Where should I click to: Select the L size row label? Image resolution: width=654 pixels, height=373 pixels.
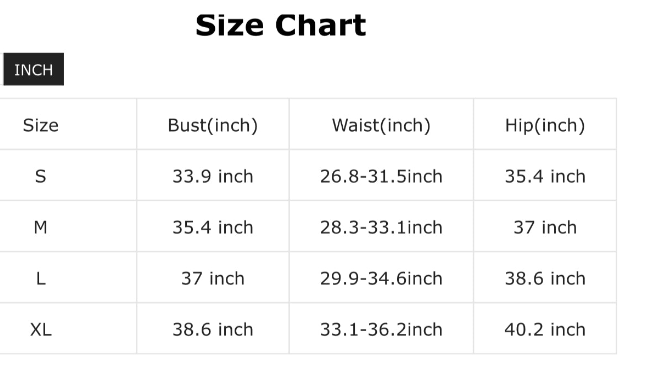click(40, 278)
